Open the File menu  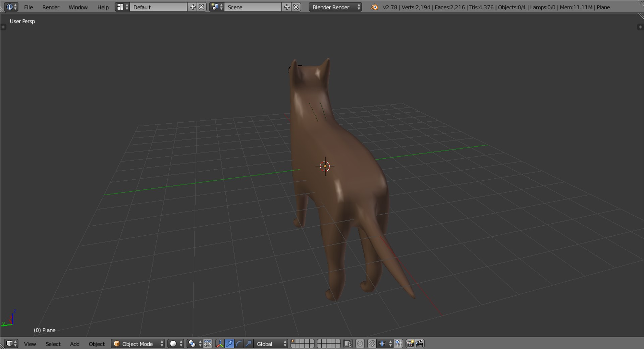pos(29,7)
